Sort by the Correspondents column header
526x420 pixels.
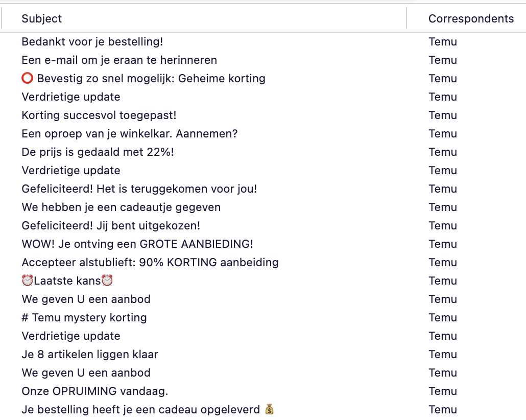click(x=471, y=19)
